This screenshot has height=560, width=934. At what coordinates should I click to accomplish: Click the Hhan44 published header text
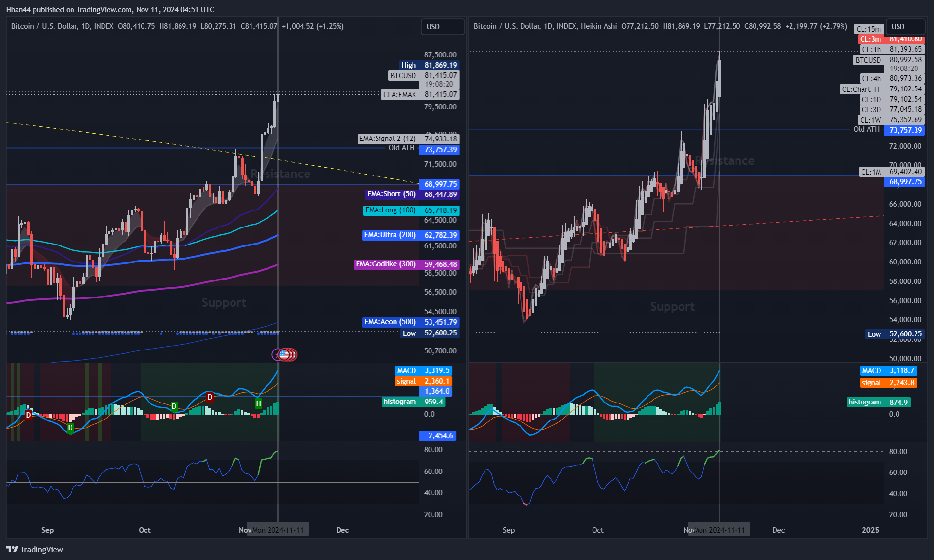(x=110, y=9)
